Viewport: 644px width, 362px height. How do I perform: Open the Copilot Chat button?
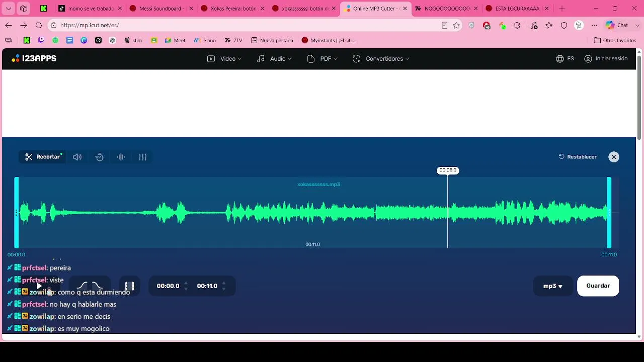(617, 25)
